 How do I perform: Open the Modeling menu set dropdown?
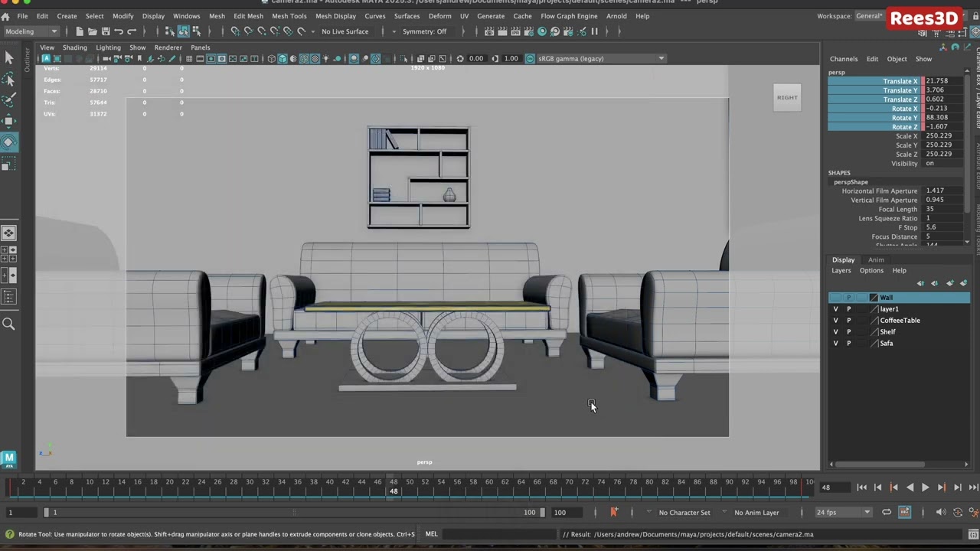pyautogui.click(x=31, y=31)
